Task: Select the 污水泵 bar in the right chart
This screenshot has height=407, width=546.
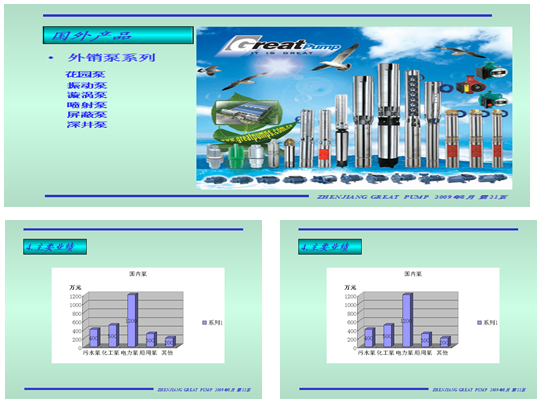Action: 369,337
